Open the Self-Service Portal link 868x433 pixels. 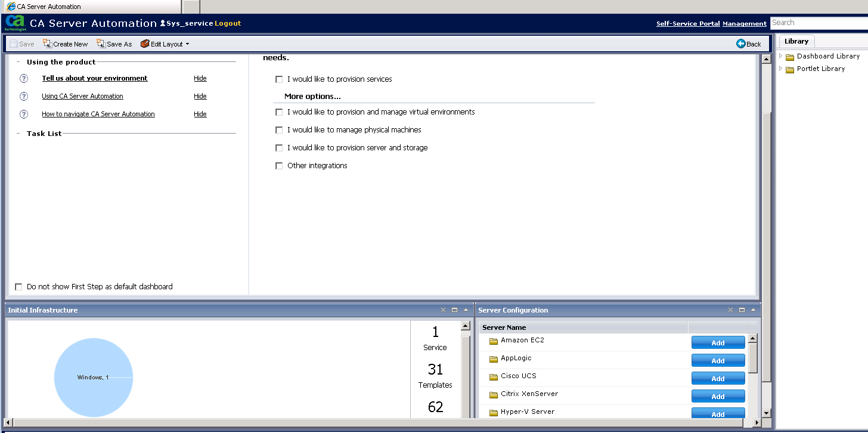688,24
